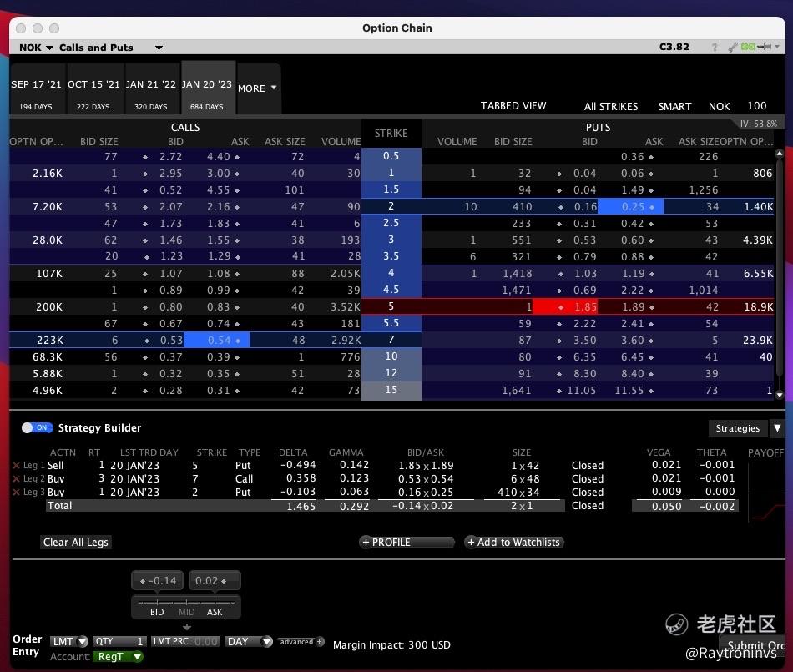The height and width of the screenshot is (672, 793).
Task: Click the down arrow below the price slider
Action: (187, 627)
